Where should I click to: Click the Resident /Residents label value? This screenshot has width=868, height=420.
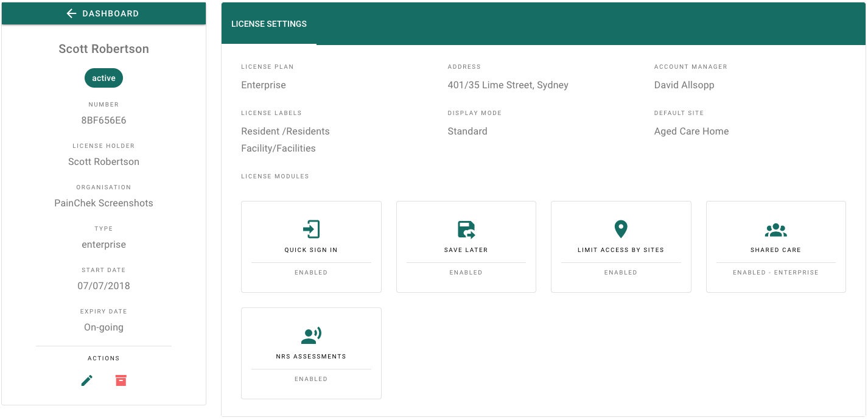(x=285, y=131)
